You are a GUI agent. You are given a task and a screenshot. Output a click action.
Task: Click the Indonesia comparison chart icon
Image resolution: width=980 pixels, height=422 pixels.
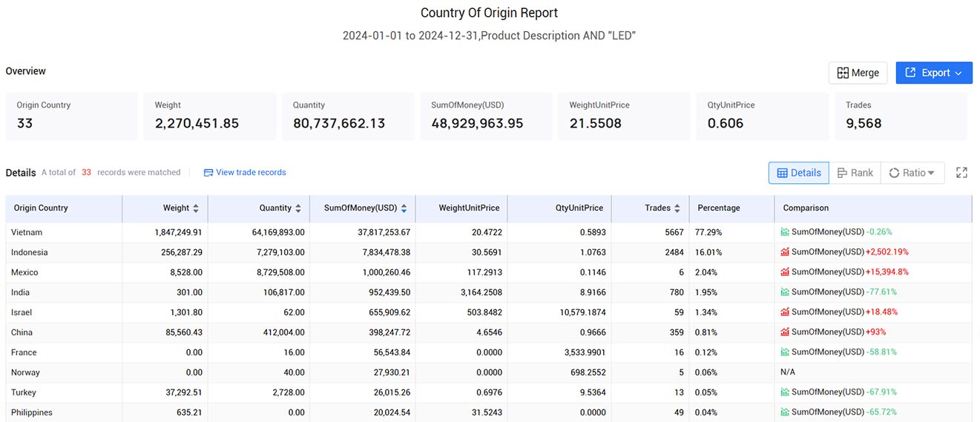785,252
